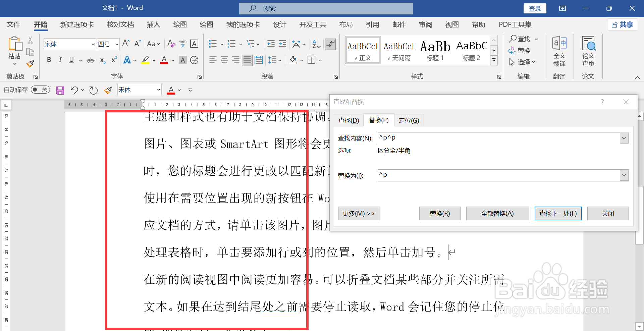The height and width of the screenshot is (331, 644).
Task: Click the Replace with input field
Action: click(x=498, y=175)
